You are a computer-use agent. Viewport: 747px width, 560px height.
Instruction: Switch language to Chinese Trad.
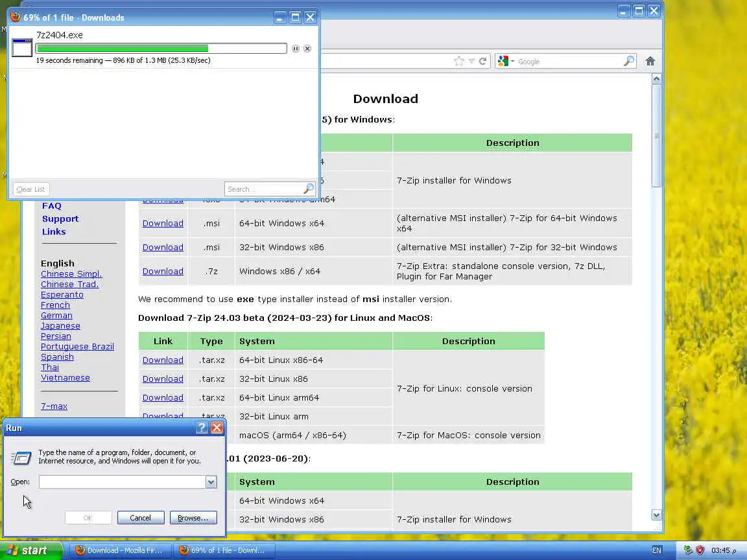click(69, 285)
